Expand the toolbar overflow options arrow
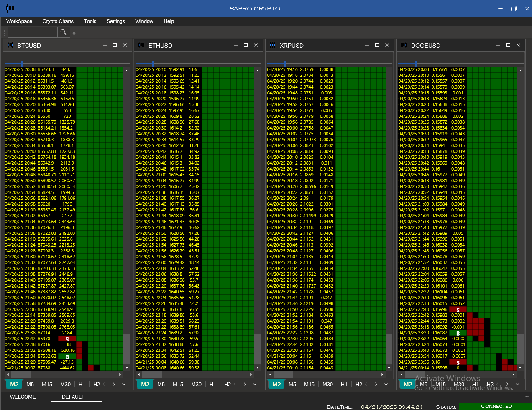Viewport: 532px width, 410px height. [74, 33]
